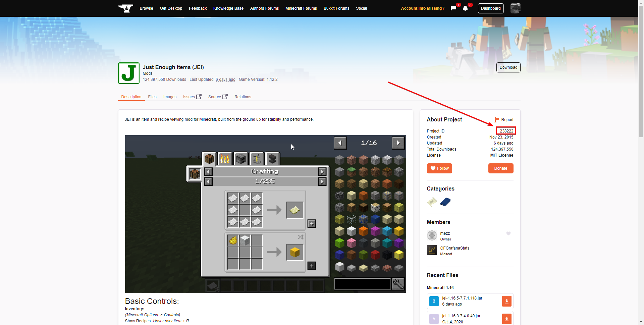The width and height of the screenshot is (644, 325).
Task: Select the anvil recipe tab
Action: [272, 158]
